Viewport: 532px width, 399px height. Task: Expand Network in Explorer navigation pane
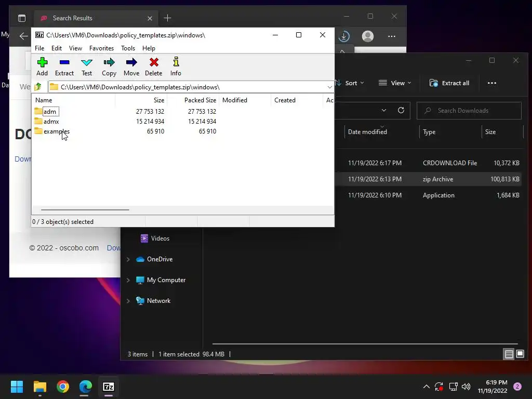click(x=128, y=301)
